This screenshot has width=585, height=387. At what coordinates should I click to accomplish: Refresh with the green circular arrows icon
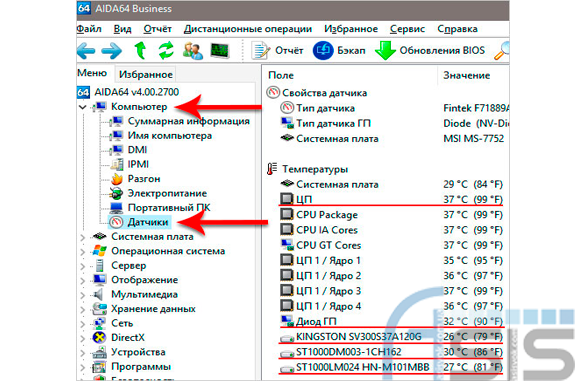pos(166,50)
